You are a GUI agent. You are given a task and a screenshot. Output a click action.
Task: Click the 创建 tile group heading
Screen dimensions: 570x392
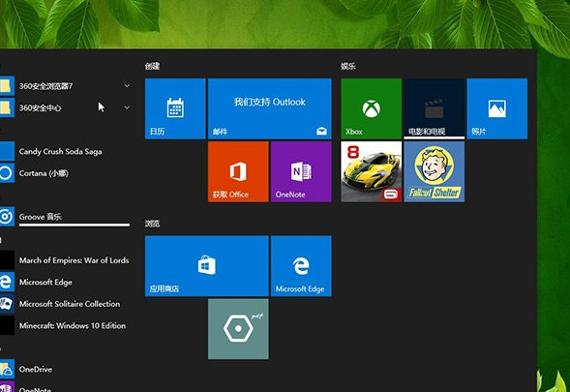pos(152,66)
